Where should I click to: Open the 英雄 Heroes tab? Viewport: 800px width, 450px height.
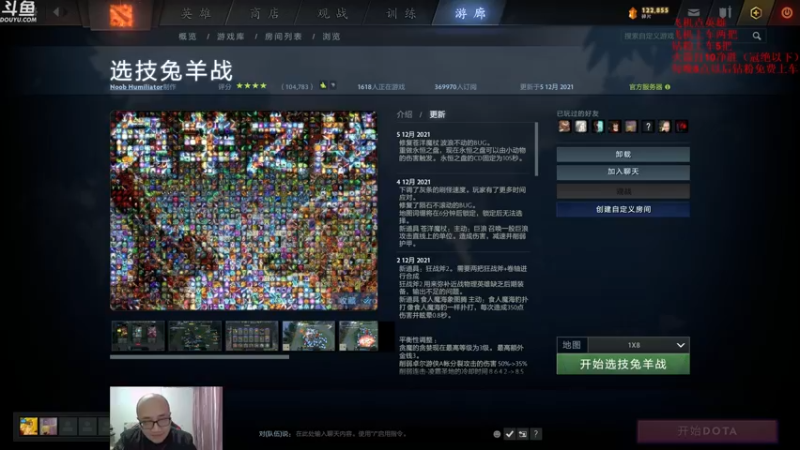point(197,14)
